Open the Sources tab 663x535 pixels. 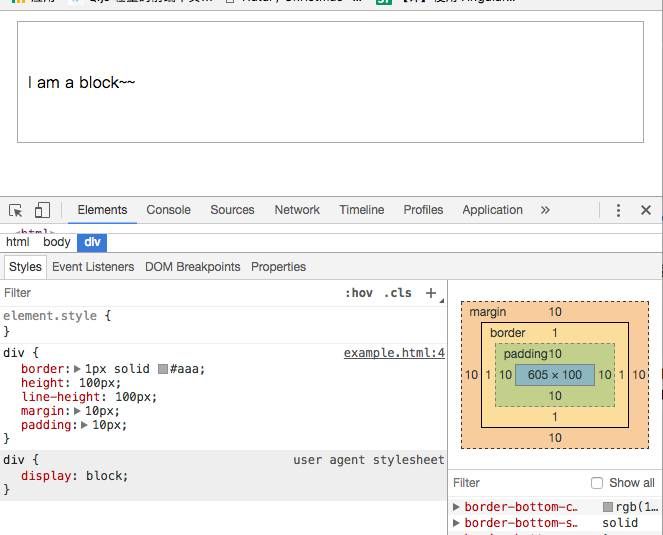pos(232,210)
